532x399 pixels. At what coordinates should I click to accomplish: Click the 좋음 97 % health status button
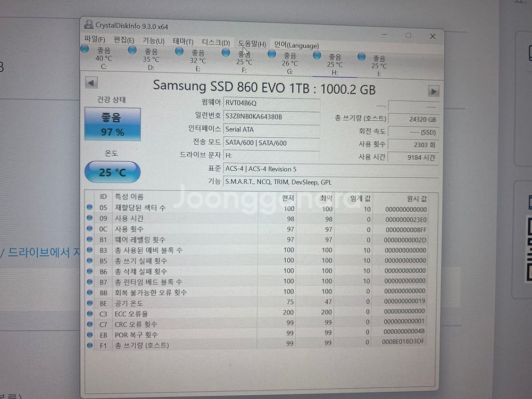[x=113, y=124]
